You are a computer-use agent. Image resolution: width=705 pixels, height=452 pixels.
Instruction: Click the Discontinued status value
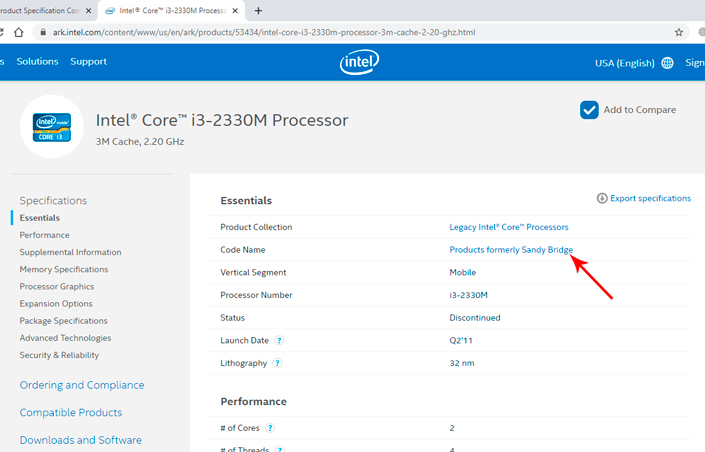click(475, 318)
